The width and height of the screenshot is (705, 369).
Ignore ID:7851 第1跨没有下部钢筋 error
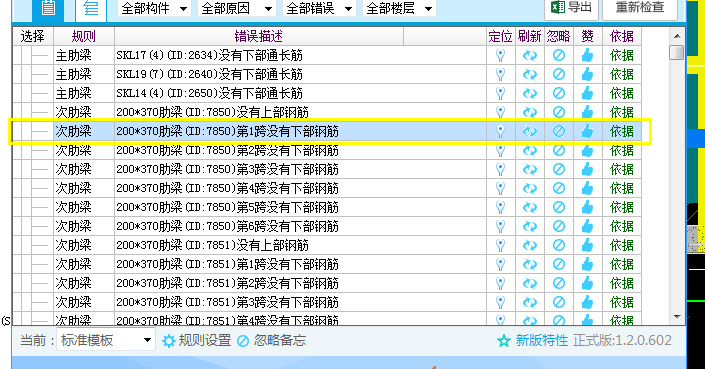coord(559,264)
